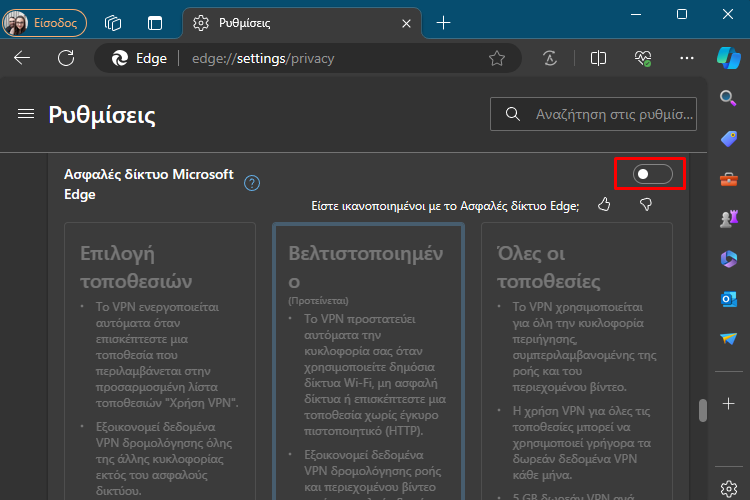Click the Ρυθμίσεις page heading

pos(102,115)
